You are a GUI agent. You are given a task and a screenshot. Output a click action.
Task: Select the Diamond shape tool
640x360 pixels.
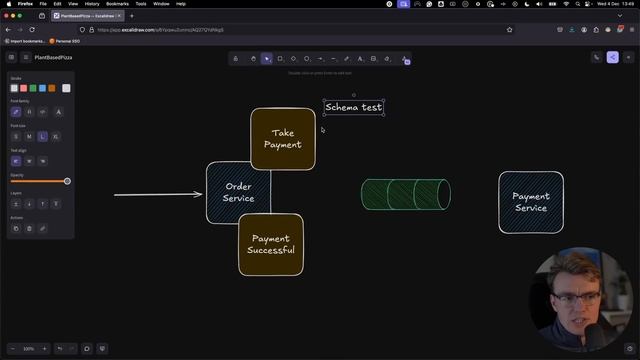click(293, 59)
